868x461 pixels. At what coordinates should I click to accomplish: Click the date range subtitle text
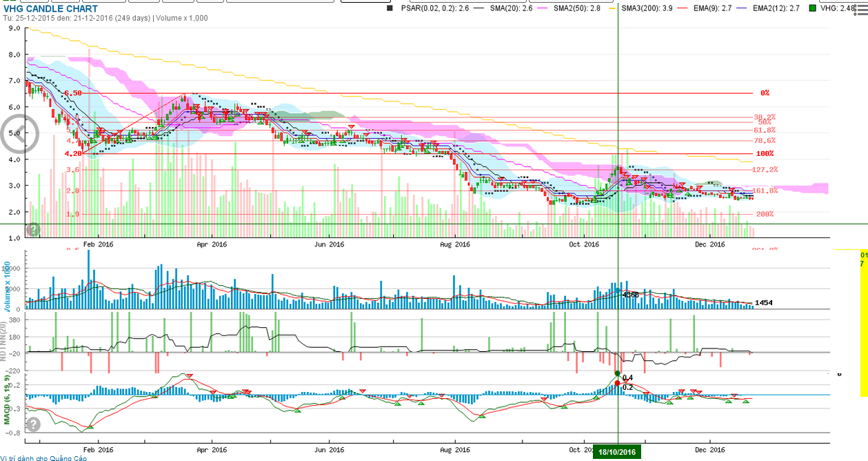[x=105, y=18]
